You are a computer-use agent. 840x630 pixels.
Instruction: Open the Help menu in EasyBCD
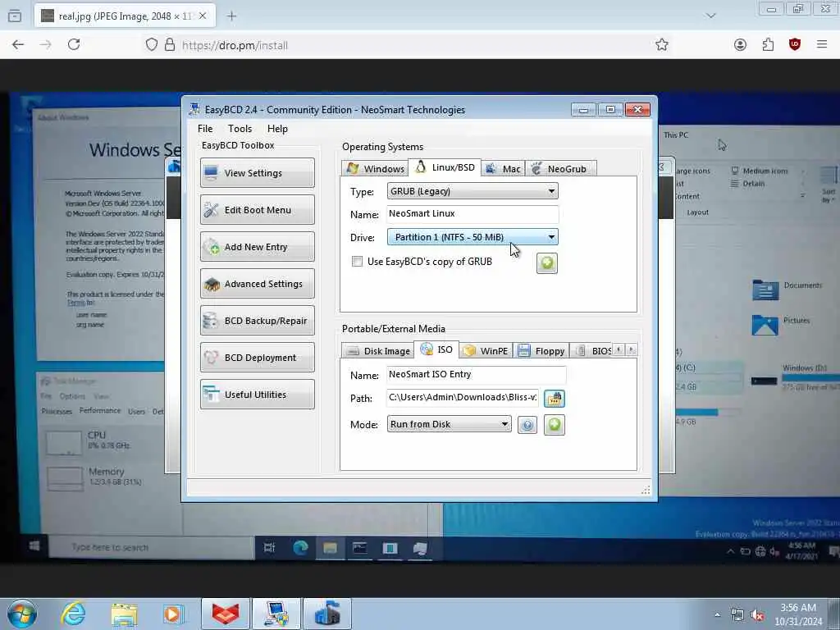[277, 129]
